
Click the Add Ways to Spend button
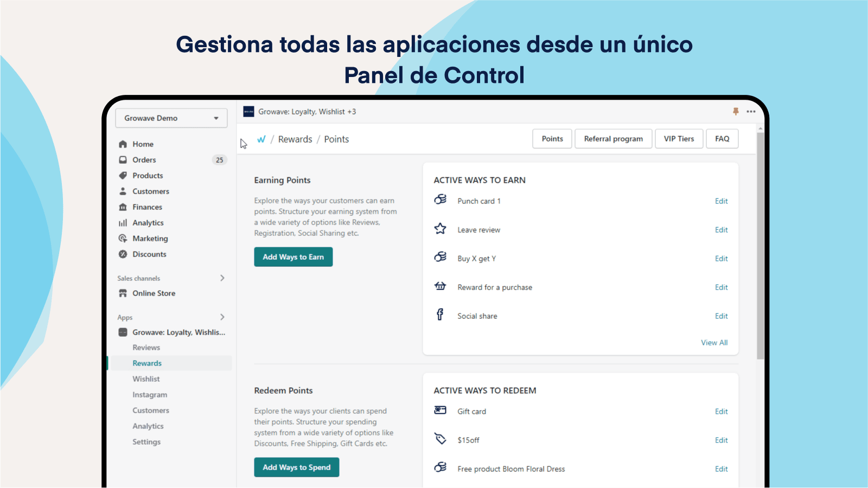point(297,467)
